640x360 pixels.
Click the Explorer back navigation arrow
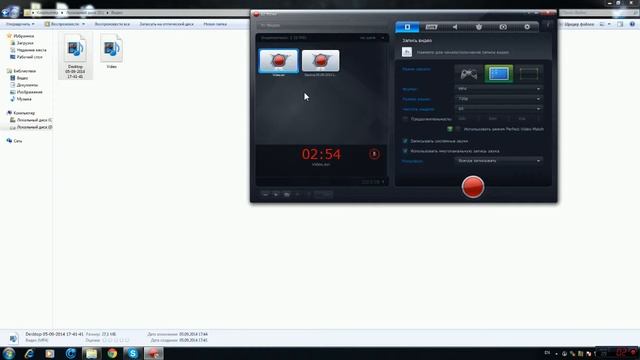coord(5,13)
